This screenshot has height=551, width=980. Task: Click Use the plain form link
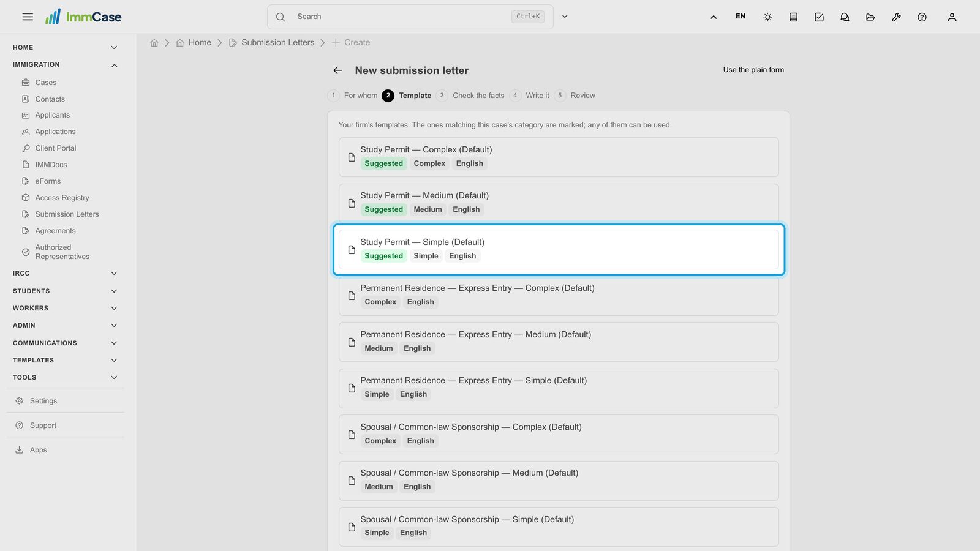tap(753, 70)
